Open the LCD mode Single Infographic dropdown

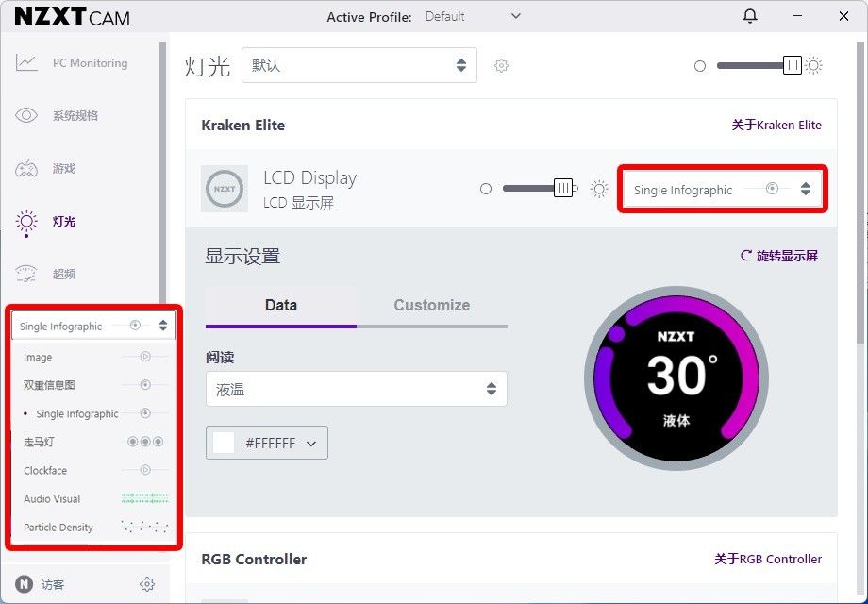[x=723, y=190]
